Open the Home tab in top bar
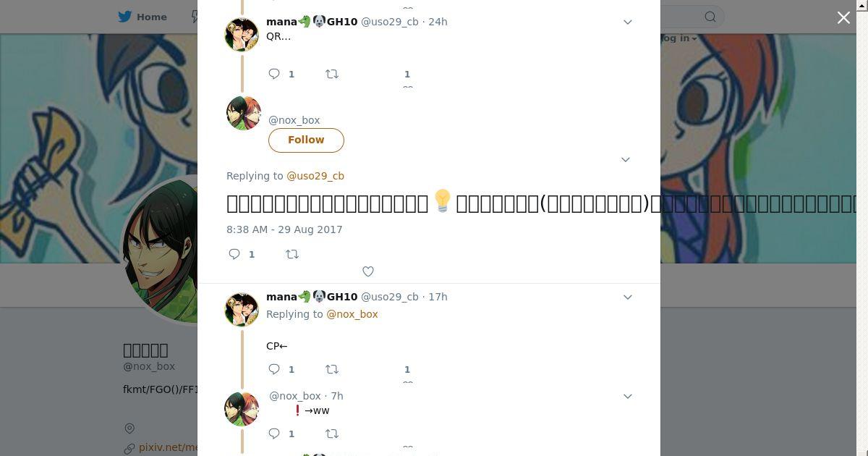This screenshot has width=868, height=456. point(143,17)
